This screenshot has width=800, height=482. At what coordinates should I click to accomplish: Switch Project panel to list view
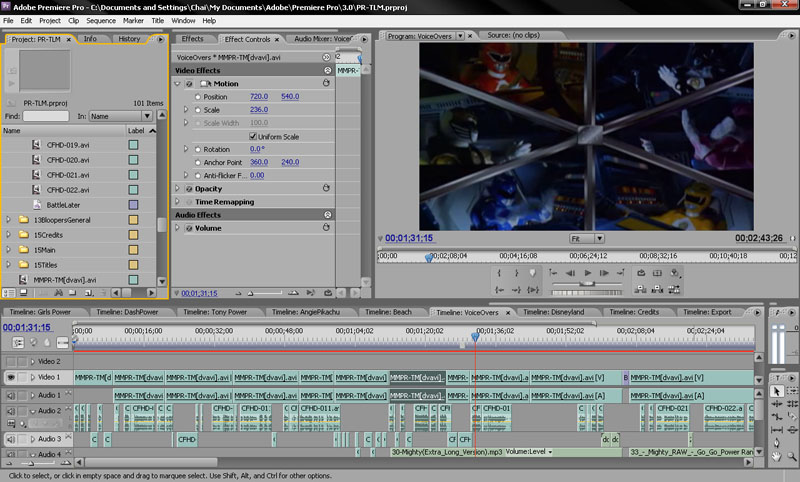pos(8,293)
